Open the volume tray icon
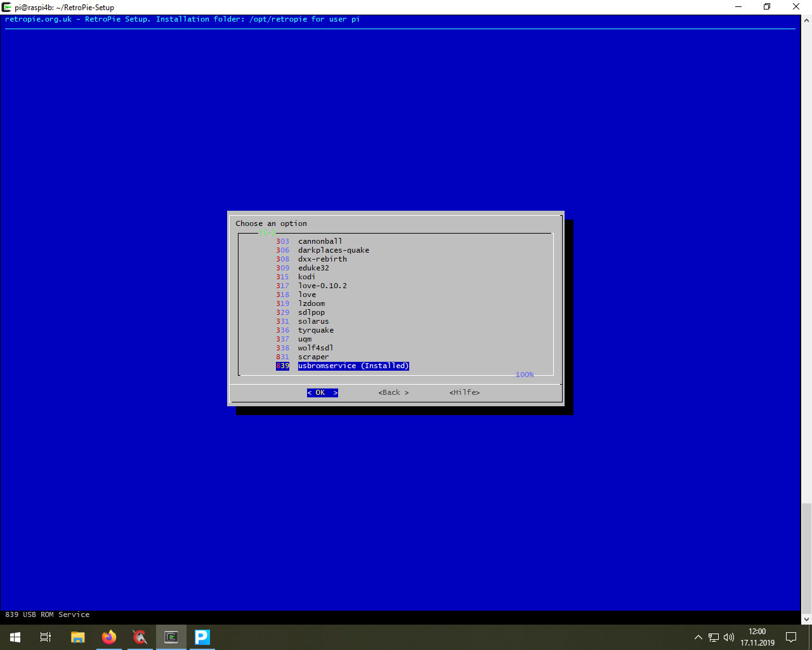The height and width of the screenshot is (650, 812). click(729, 637)
